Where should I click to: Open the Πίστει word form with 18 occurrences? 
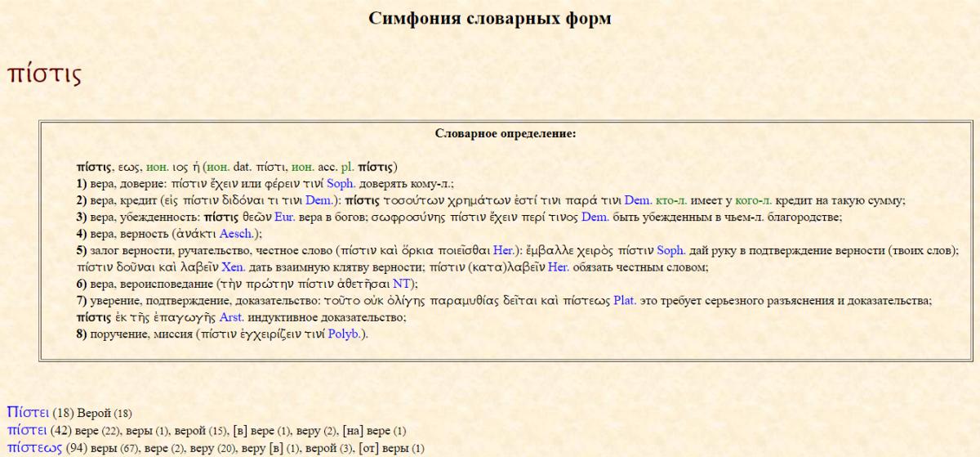coord(28,411)
